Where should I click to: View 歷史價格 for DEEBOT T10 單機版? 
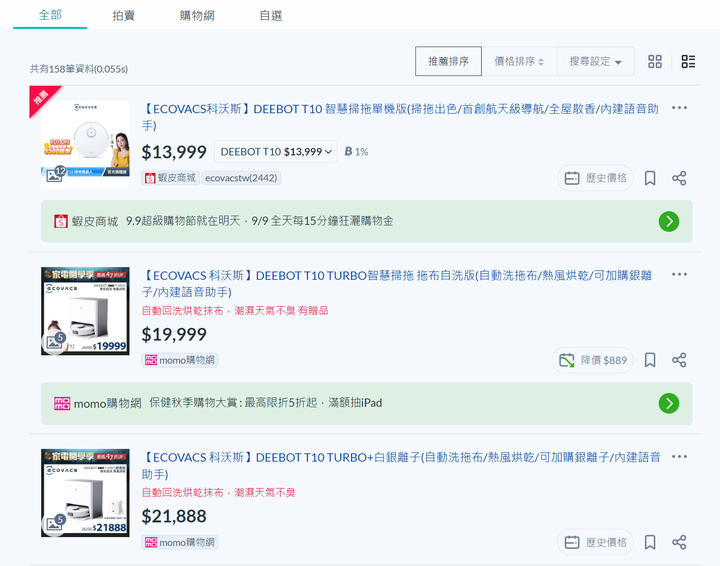(x=595, y=178)
